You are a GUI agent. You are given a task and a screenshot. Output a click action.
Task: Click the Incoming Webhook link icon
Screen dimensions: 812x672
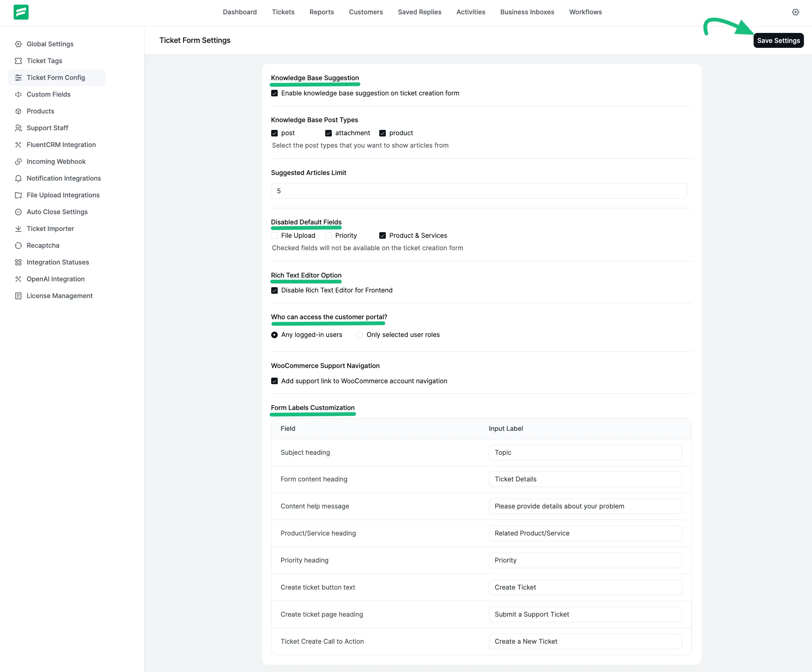(x=19, y=161)
